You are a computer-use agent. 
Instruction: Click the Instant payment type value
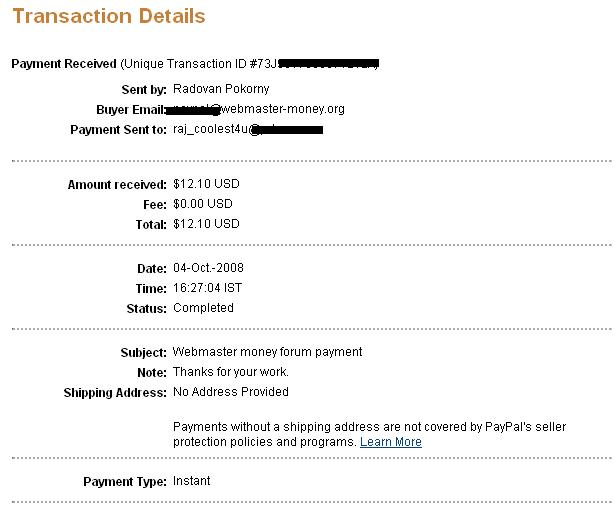point(191,481)
